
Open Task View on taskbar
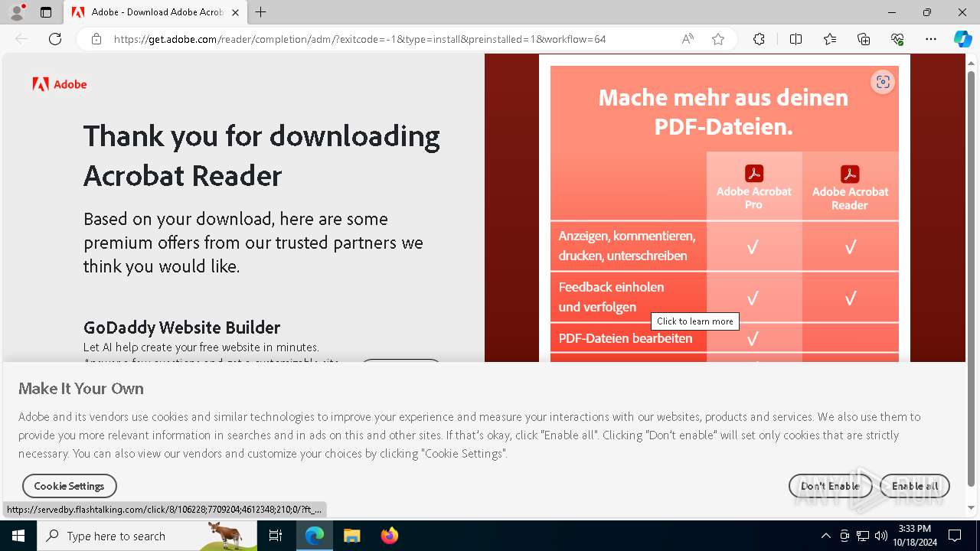[x=276, y=536]
